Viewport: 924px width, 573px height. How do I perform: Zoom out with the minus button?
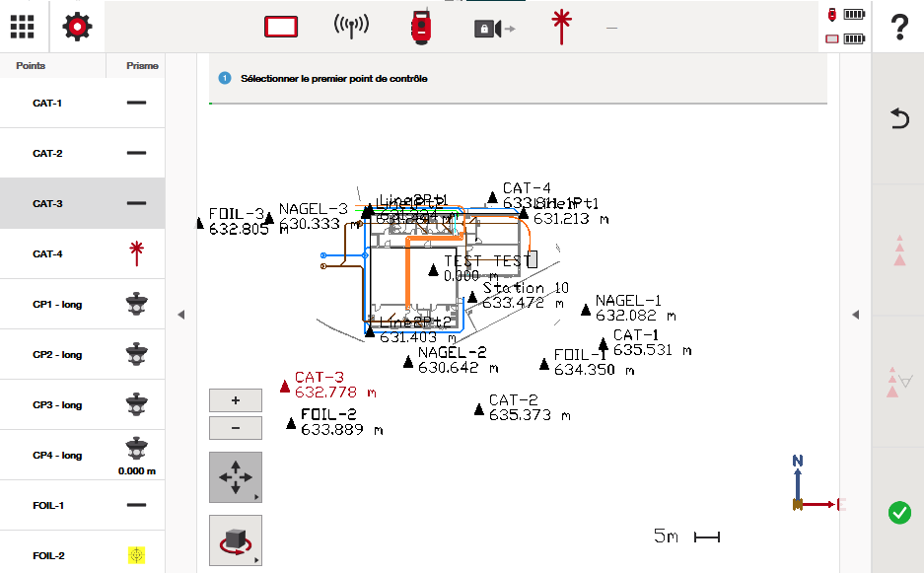236,428
